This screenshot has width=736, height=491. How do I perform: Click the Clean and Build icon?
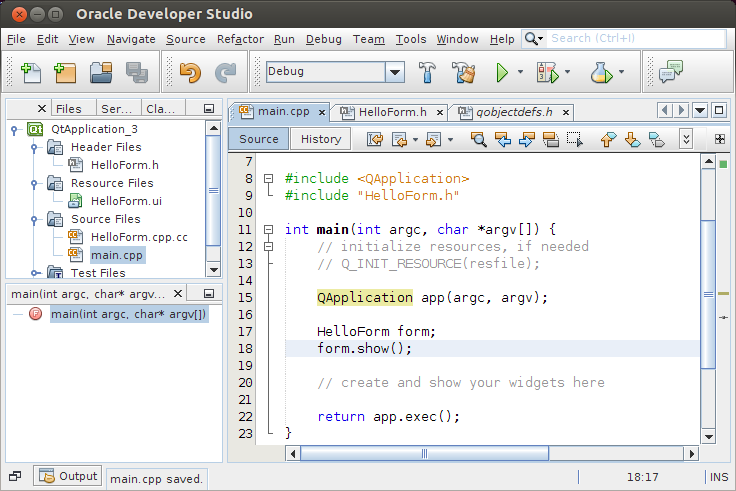click(x=462, y=72)
